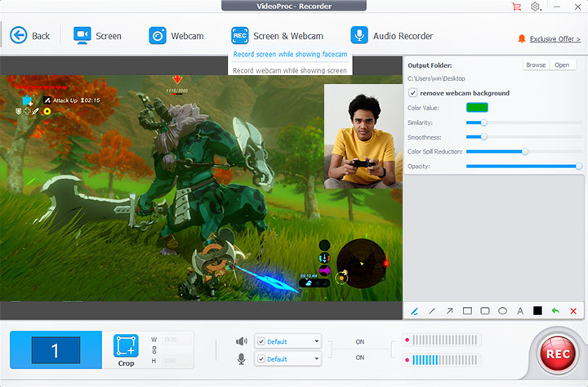Switch to the Webcam mode
The image size is (588, 387).
[176, 36]
